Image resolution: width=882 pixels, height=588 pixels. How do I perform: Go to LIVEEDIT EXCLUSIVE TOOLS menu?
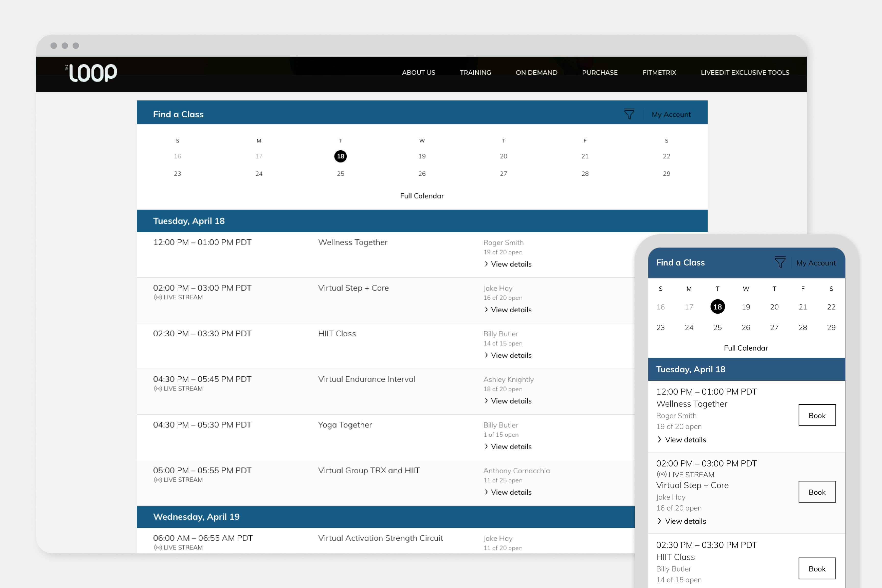(x=745, y=72)
